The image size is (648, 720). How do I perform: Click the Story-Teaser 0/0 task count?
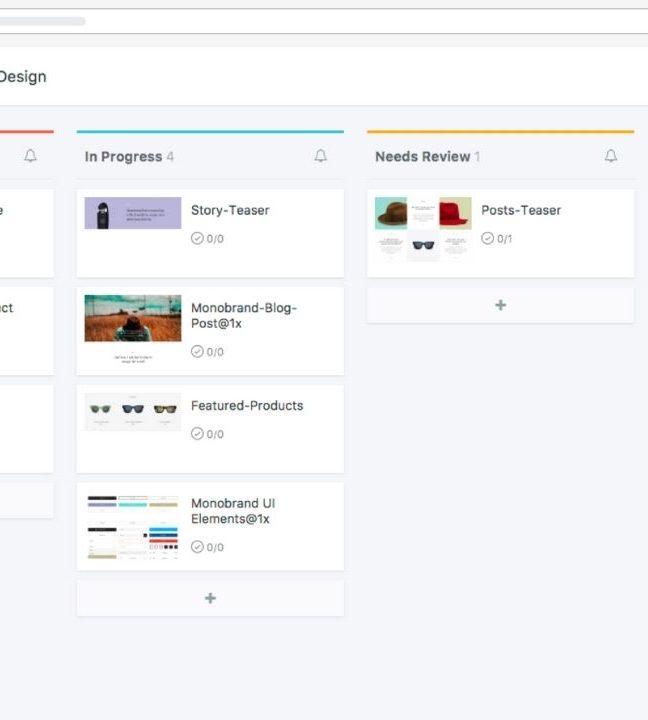[215, 239]
